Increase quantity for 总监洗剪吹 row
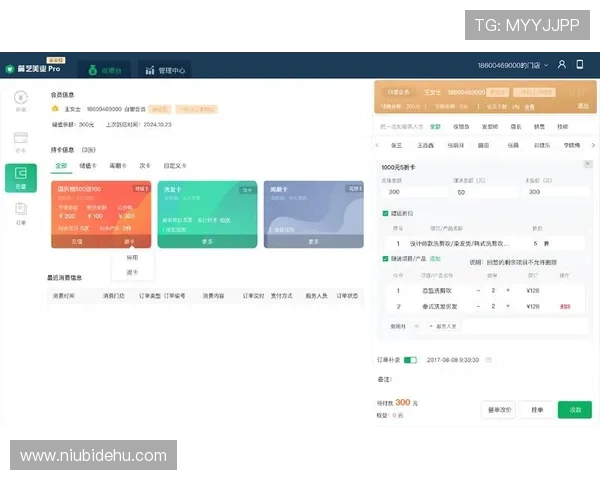This screenshot has height=480, width=600. coord(508,291)
